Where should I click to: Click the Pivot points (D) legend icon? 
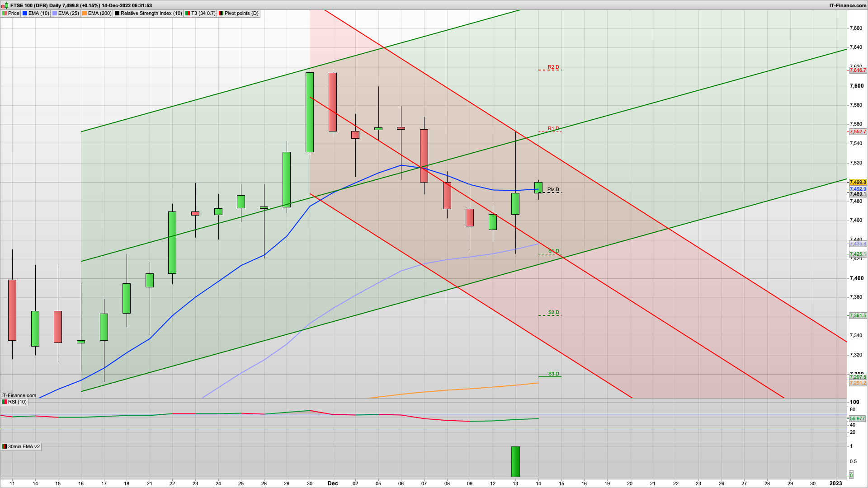pos(221,13)
